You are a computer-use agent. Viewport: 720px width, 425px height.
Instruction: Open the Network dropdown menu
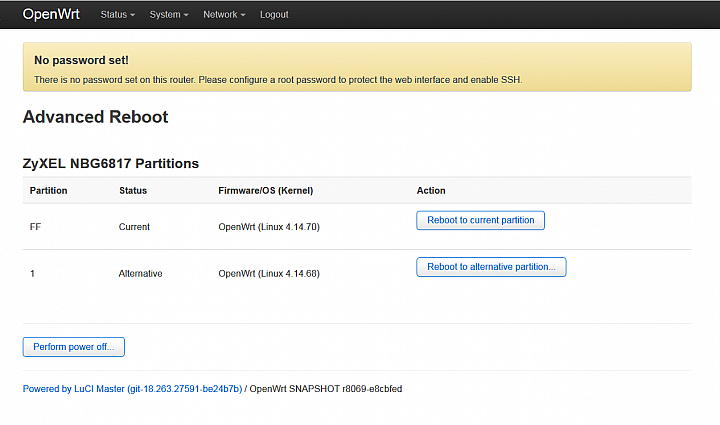224,15
